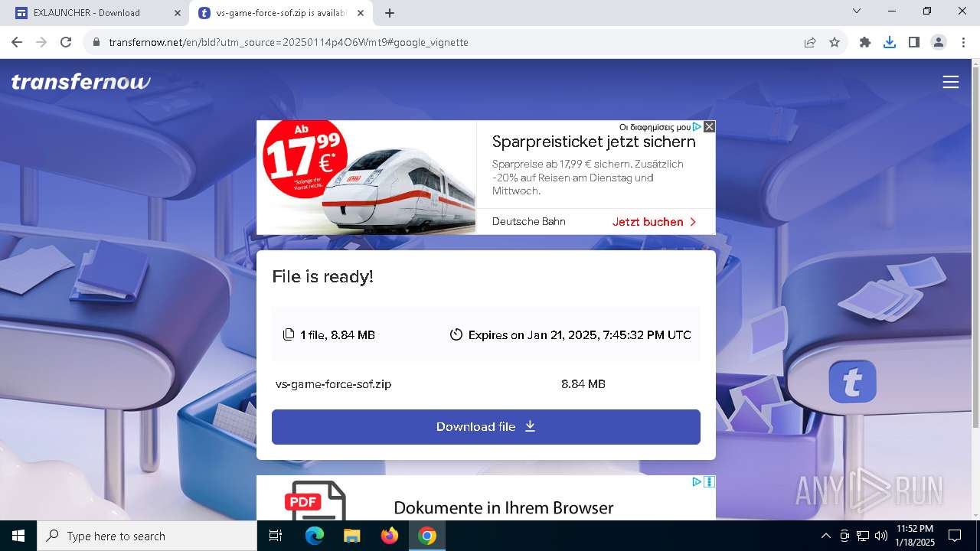The image size is (980, 551).
Task: Click the Type here to search box
Action: (147, 536)
